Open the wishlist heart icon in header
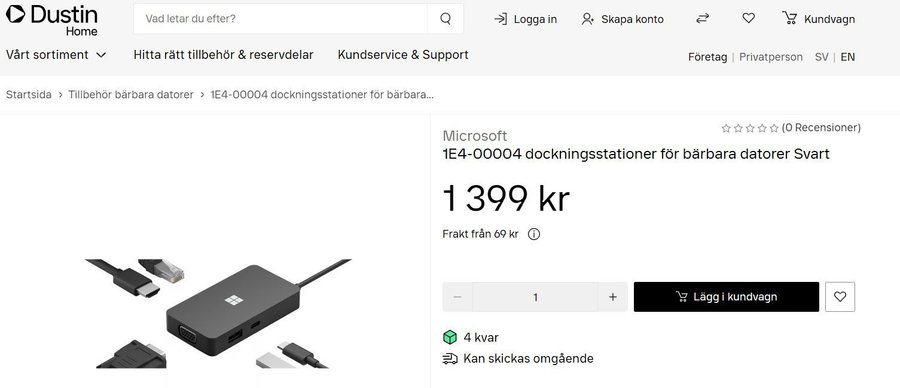 748,18
